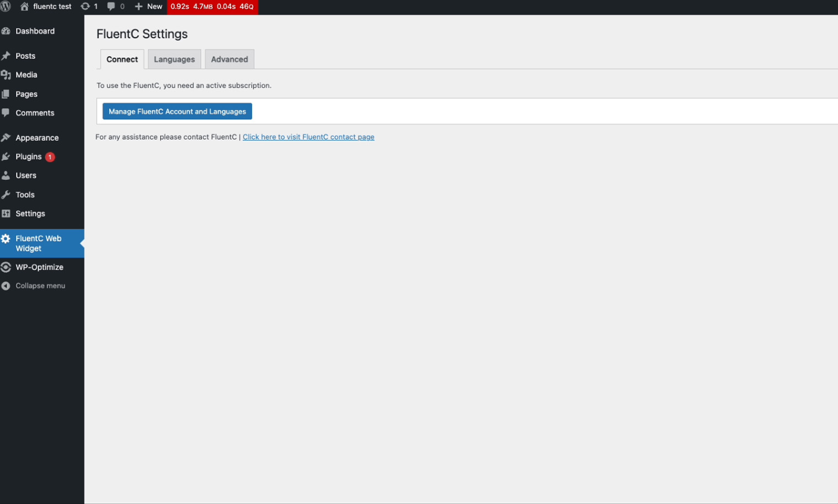Screen dimensions: 838x504
Task: Click the 0.92s page load time stat
Action: tap(179, 7)
